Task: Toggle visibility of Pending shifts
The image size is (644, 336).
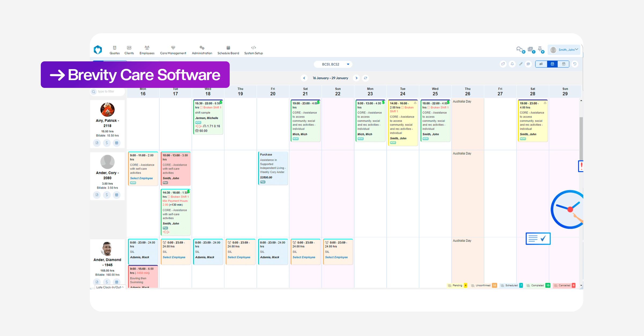Action: 449,286
